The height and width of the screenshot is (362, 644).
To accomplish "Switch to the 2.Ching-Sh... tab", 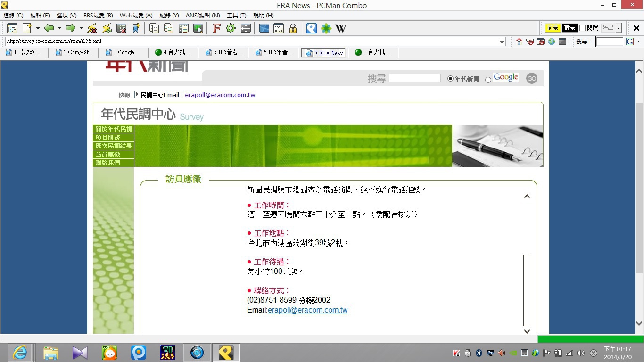I will (x=74, y=52).
